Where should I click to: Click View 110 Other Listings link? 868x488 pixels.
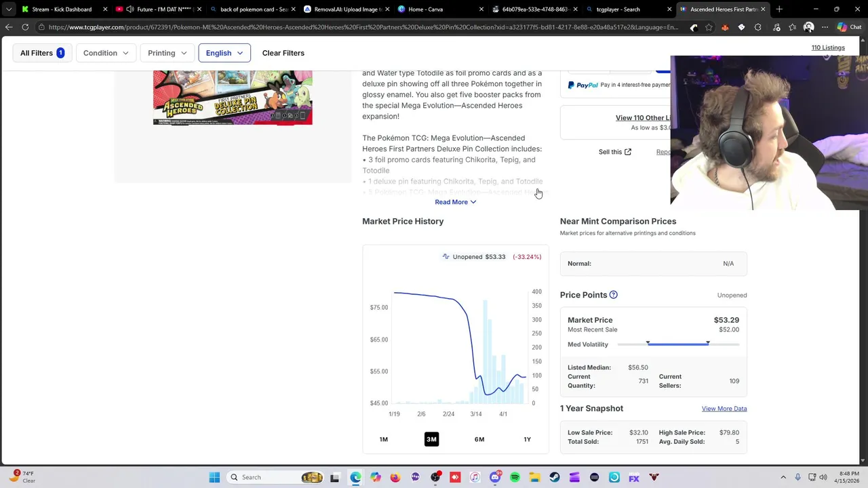[643, 118]
